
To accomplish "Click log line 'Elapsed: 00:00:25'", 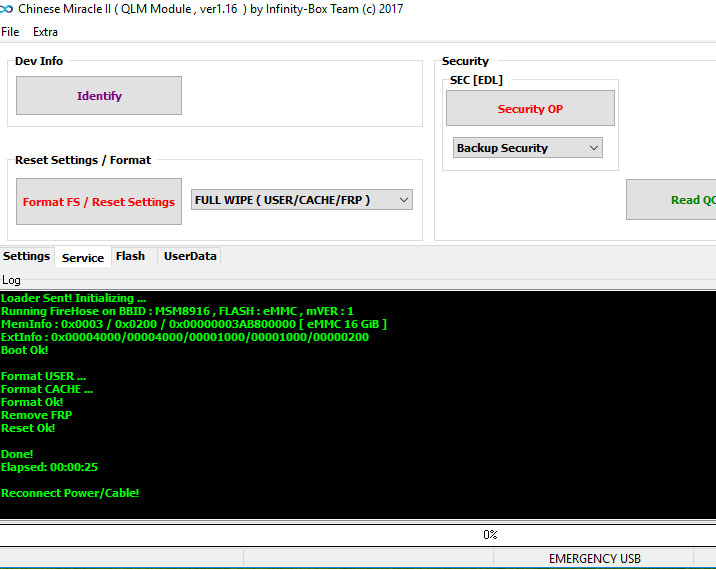I will pos(49,467).
